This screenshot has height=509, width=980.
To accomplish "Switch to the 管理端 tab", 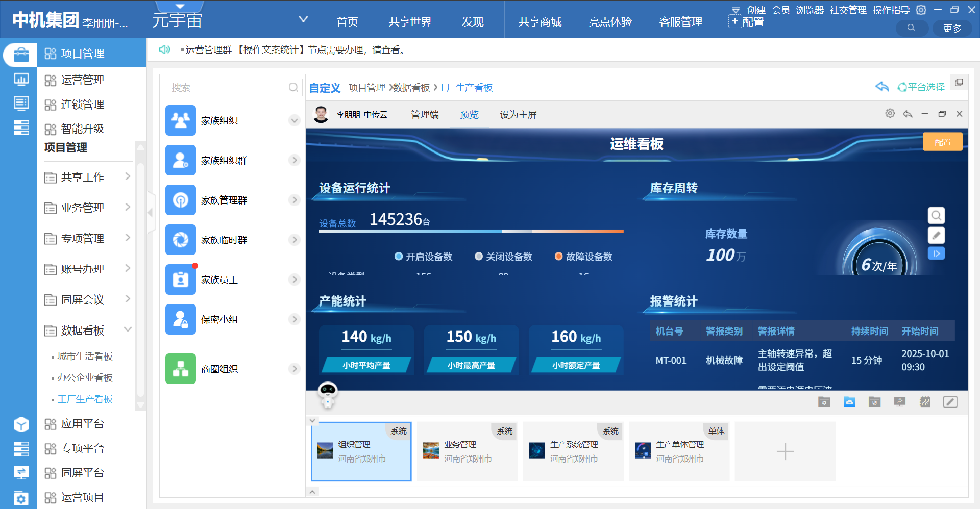I will point(425,115).
